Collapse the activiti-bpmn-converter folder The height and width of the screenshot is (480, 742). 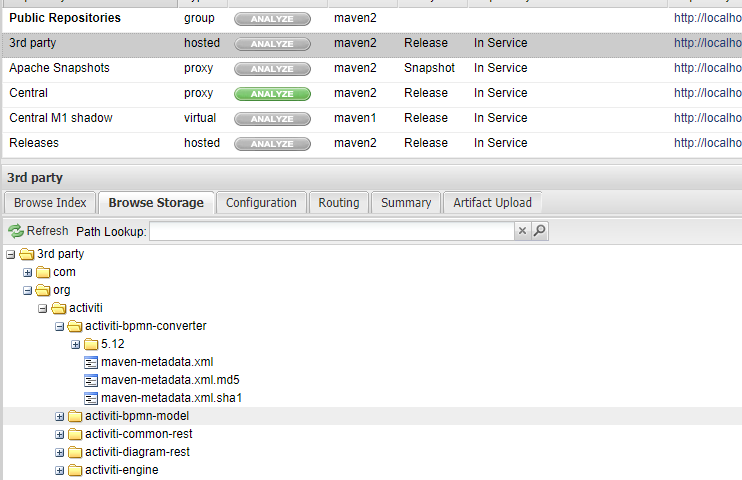click(60, 326)
